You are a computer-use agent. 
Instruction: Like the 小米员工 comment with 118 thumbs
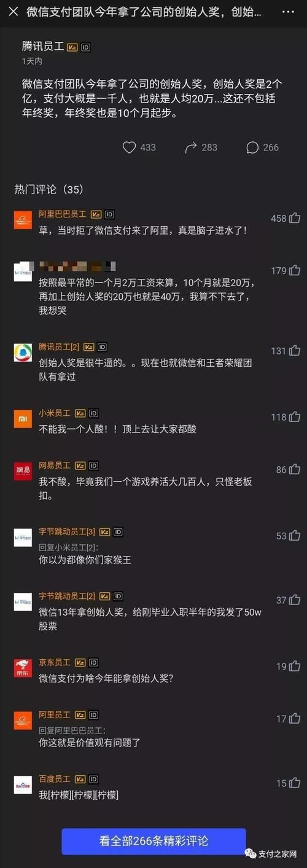[x=295, y=417]
